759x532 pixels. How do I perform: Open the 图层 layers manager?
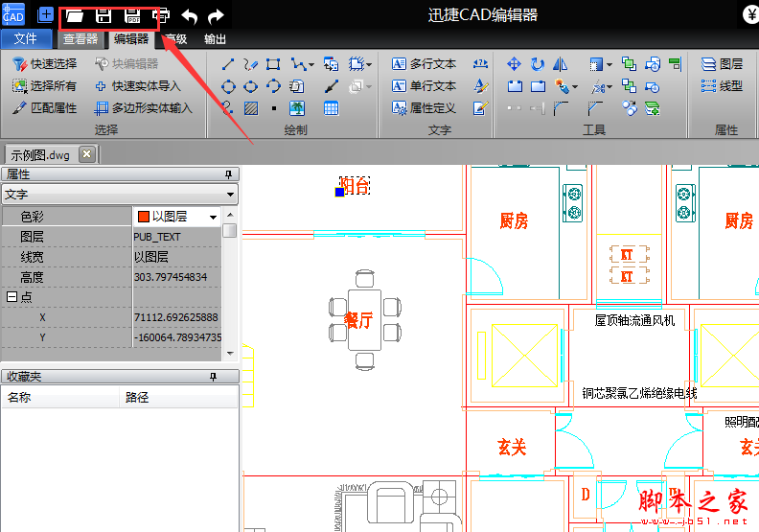[x=722, y=64]
